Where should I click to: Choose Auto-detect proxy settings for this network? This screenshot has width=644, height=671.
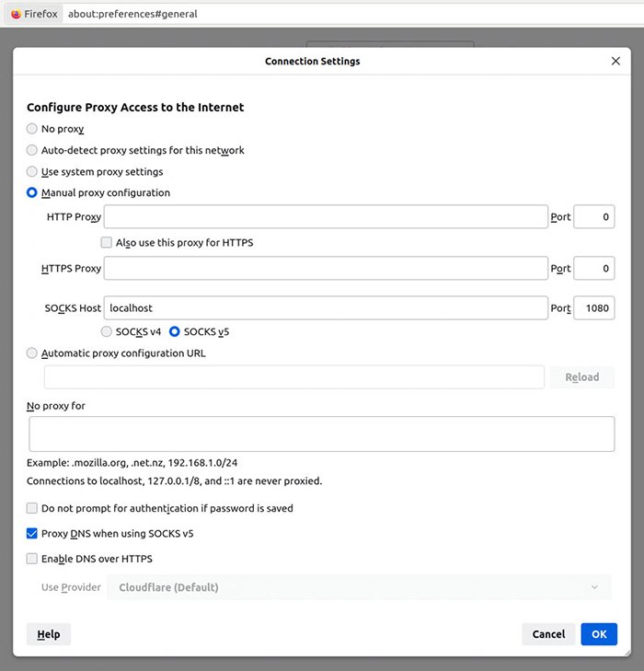click(32, 150)
